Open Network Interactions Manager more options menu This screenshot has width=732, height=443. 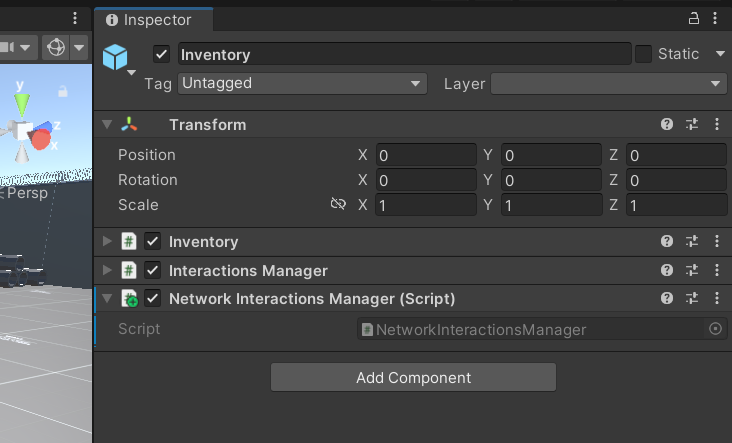coord(716,299)
